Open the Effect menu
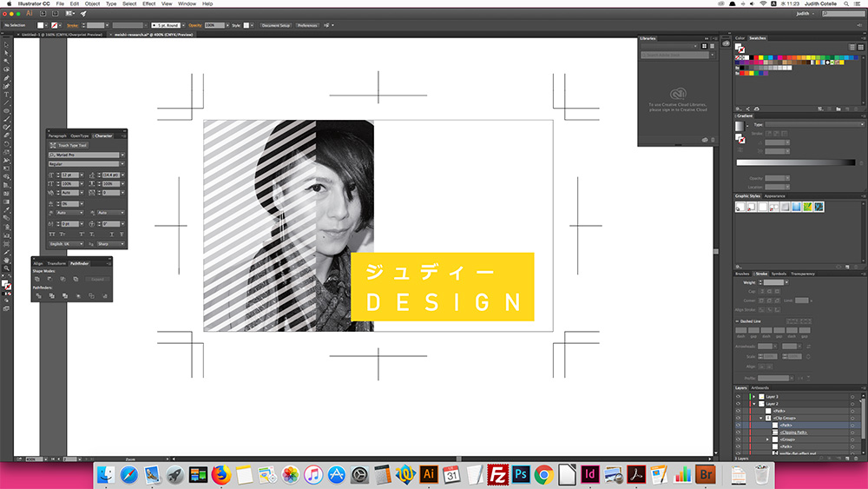The height and width of the screenshot is (489, 868). 149,4
